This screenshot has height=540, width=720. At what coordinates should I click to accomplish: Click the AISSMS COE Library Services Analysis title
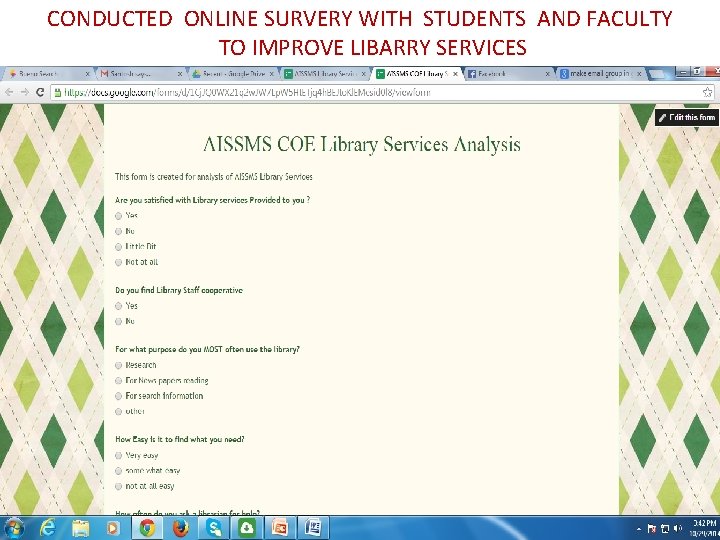[362, 144]
